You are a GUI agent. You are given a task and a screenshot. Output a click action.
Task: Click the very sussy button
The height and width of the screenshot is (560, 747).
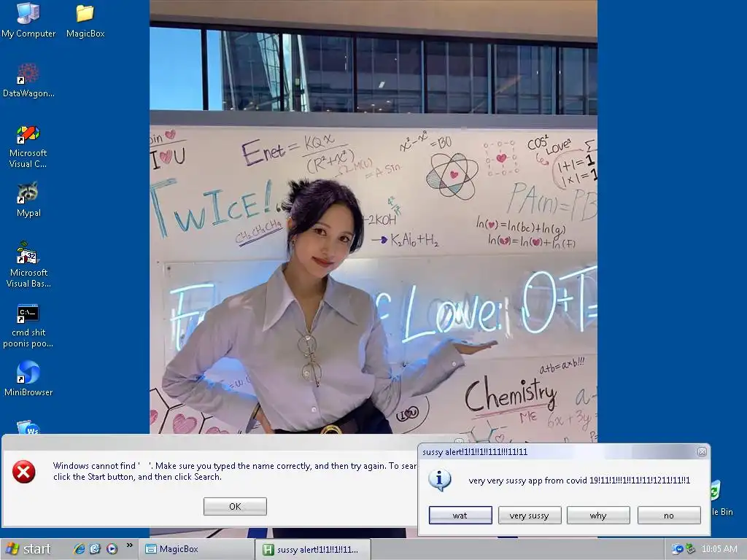point(530,516)
